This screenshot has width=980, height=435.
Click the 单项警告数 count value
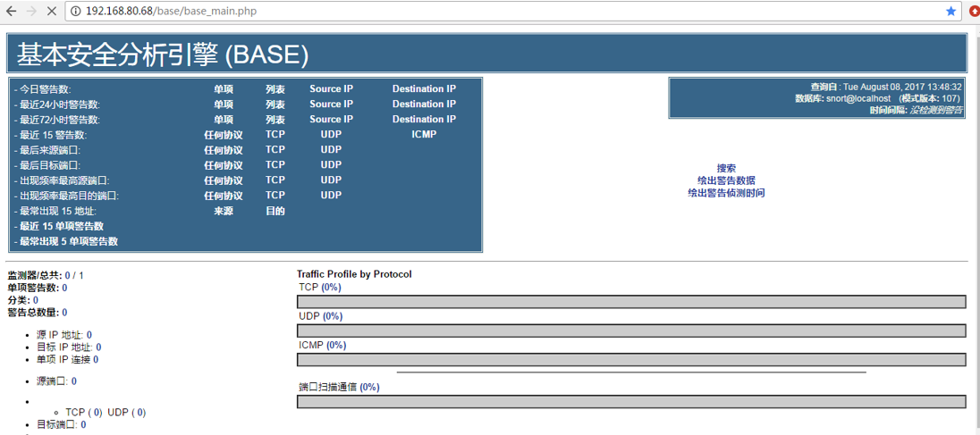click(x=64, y=288)
